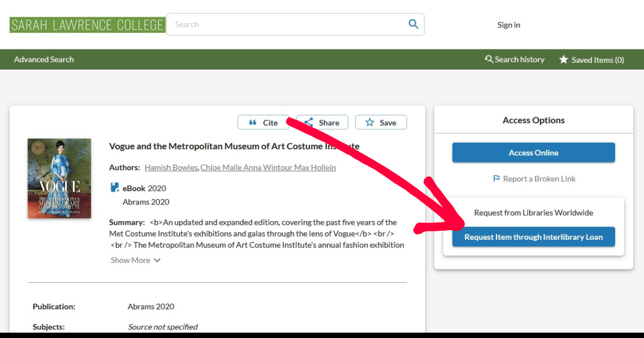The width and height of the screenshot is (644, 338).
Task: Click Sign in
Action: coord(509,25)
